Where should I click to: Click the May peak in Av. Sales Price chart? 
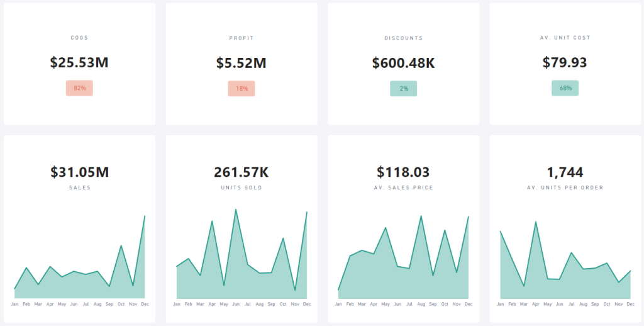tap(386, 228)
